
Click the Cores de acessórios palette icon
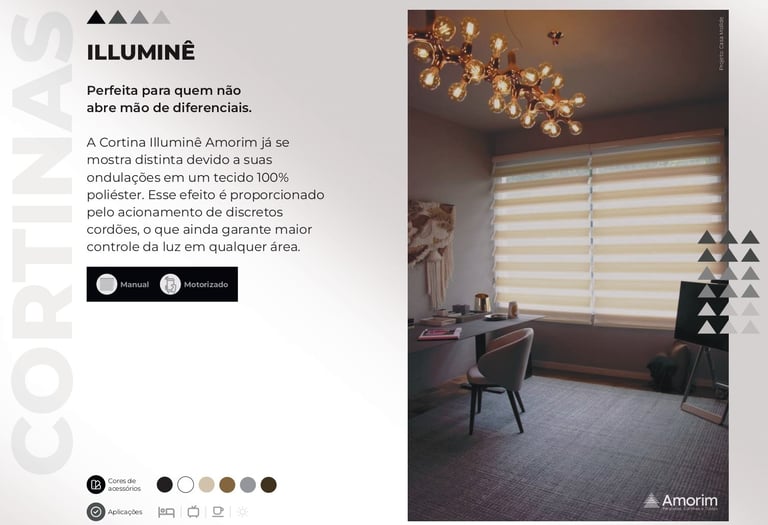pos(96,485)
